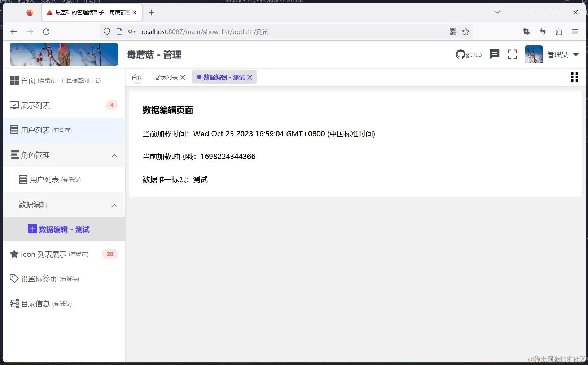Click the tree icon beside 目录信息
The width and height of the screenshot is (588, 365).
[14, 303]
